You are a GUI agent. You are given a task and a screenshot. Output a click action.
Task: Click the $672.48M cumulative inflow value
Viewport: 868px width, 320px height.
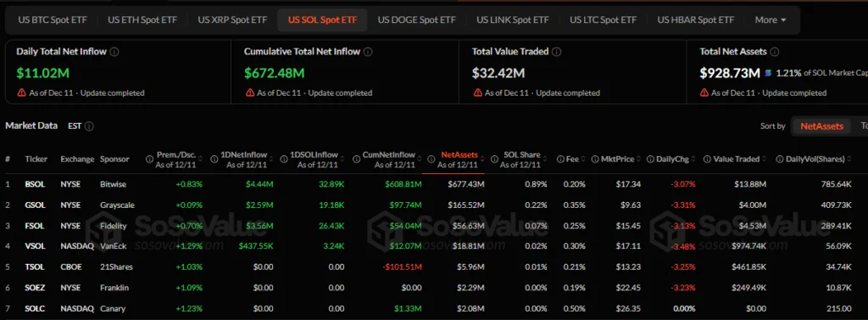pos(274,73)
